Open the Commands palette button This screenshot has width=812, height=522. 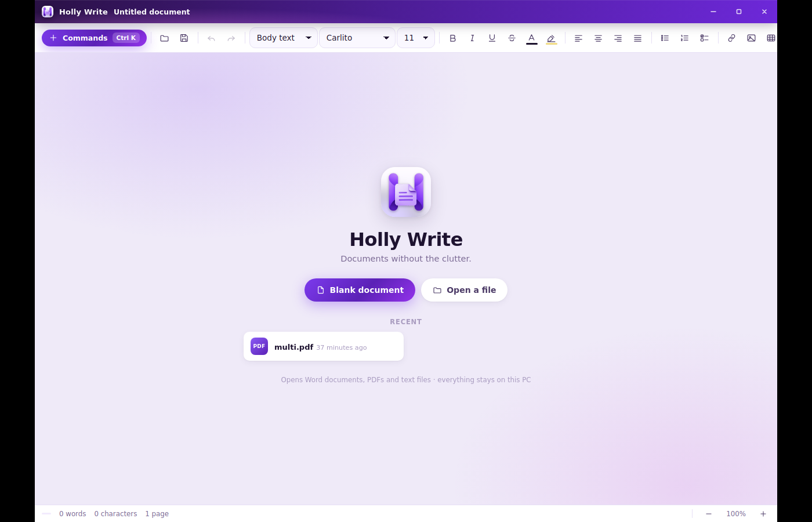click(94, 38)
